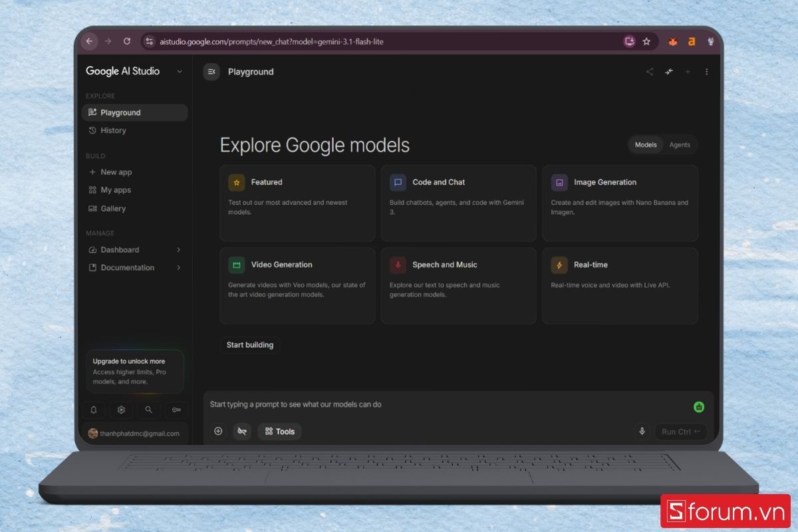The image size is (798, 532).
Task: Click the red Speech and Music mic icon
Action: (x=398, y=265)
